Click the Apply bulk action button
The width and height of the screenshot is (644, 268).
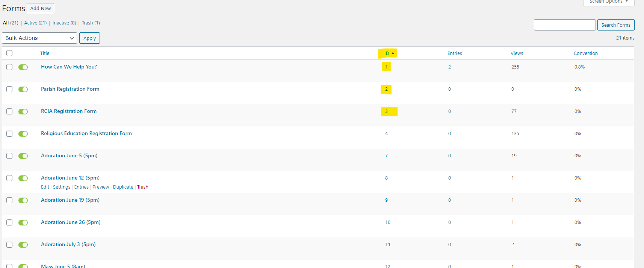[x=89, y=38]
